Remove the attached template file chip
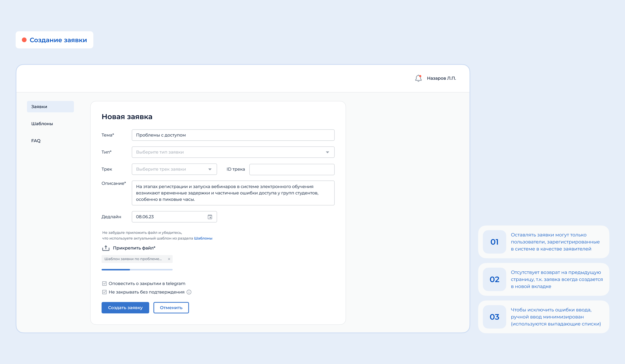Screen dimensions: 625x364 (169, 259)
